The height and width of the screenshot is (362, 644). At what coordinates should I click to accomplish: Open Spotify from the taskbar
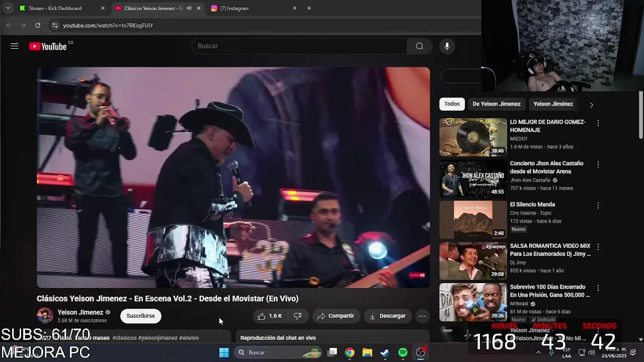[x=403, y=352]
